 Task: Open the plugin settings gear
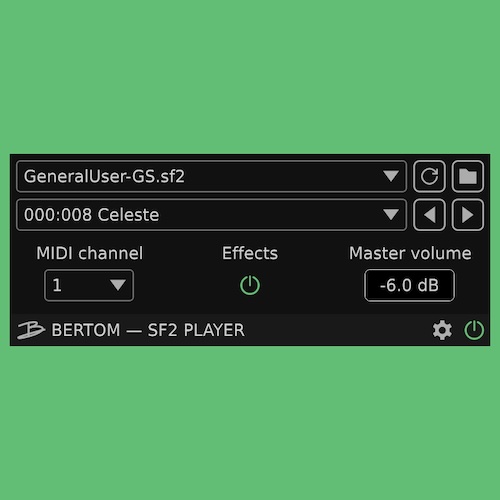tap(442, 330)
